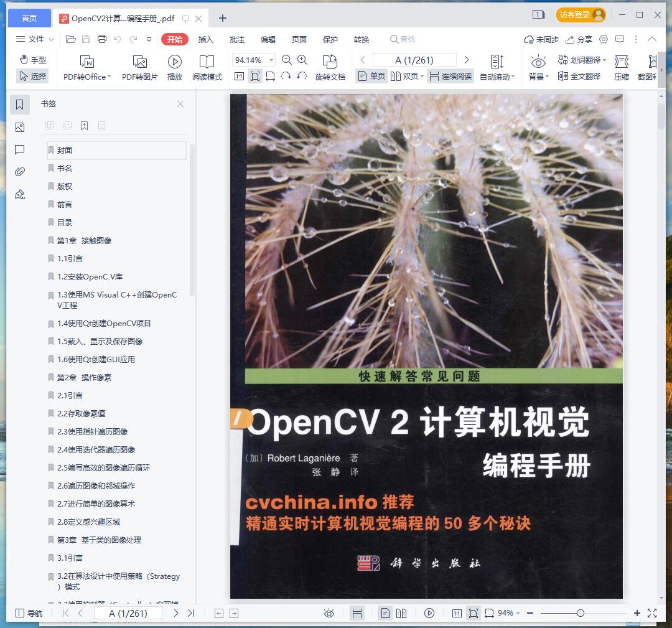Zoom in with the plus magnifier
672x628 pixels.
pos(302,60)
